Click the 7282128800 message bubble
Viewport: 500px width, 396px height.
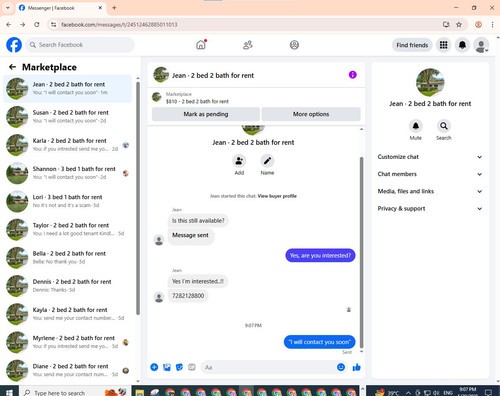click(x=188, y=296)
